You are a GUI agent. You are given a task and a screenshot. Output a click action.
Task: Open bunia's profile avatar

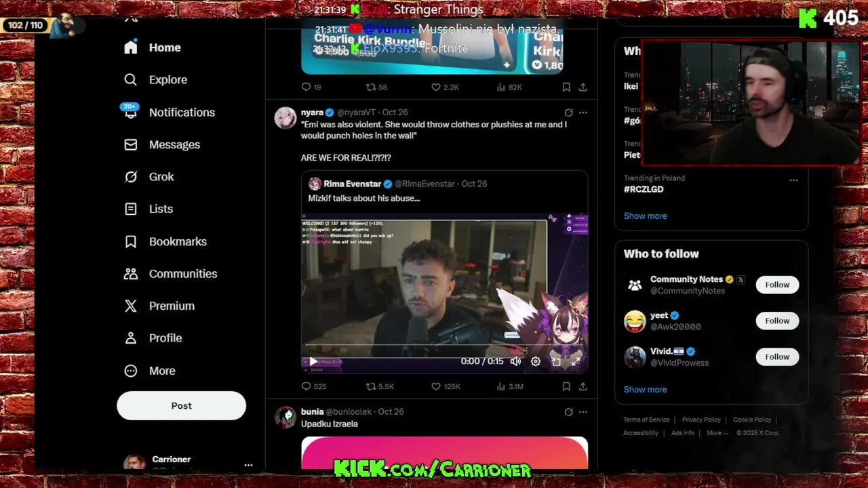(285, 417)
